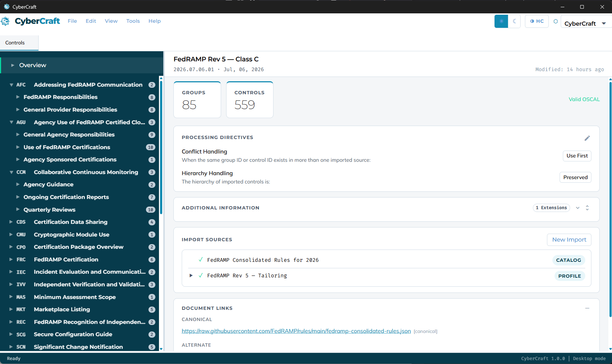The image size is (612, 364).
Task: Switch to light theme sun icon
Action: (x=501, y=21)
